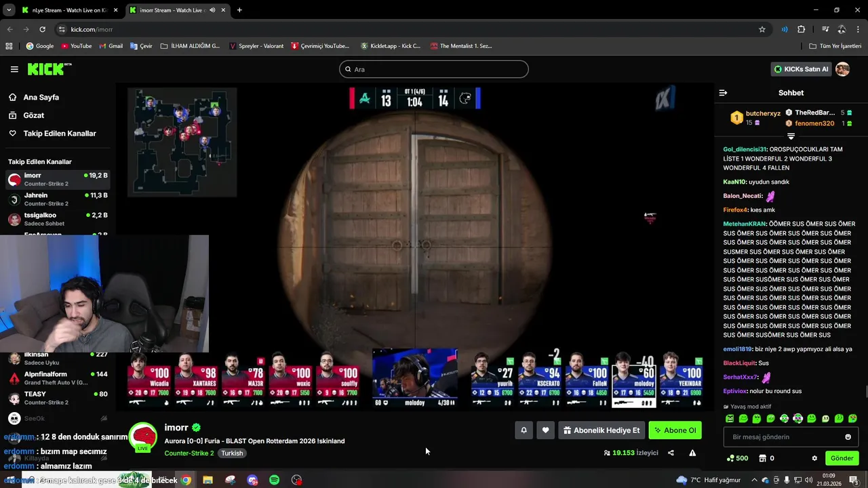Reload the page

pyautogui.click(x=42, y=29)
